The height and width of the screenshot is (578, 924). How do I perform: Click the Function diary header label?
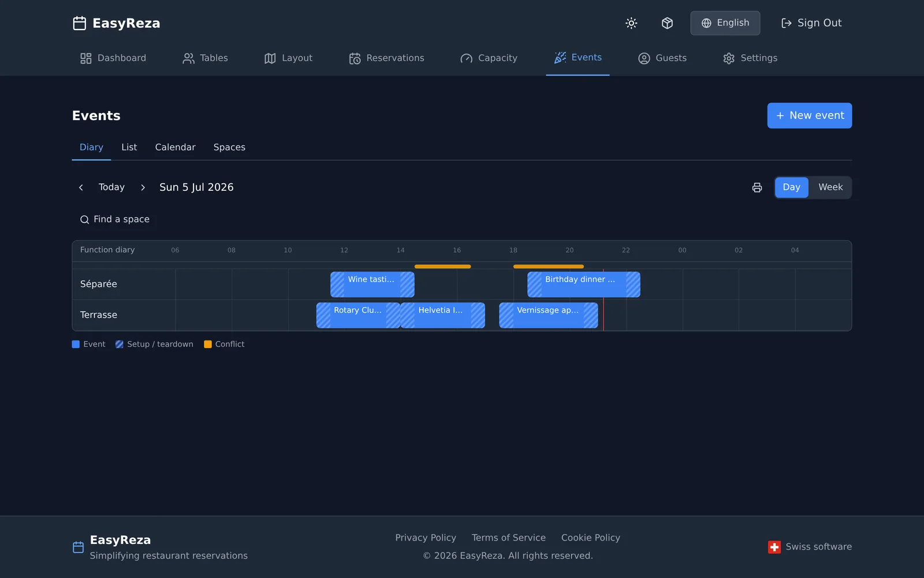(x=107, y=250)
